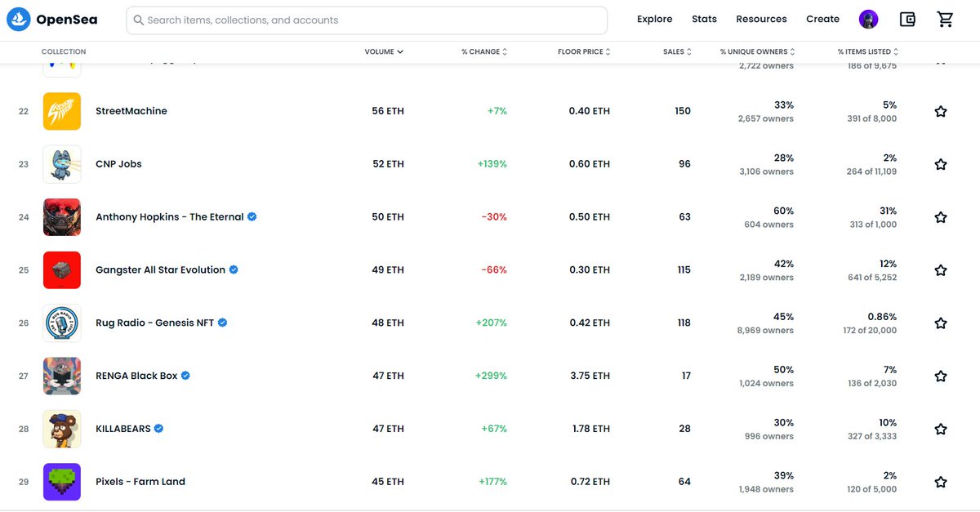Screen dimensions: 980x512
Task: Open StreetMachine collection thumbnail
Action: click(x=62, y=111)
